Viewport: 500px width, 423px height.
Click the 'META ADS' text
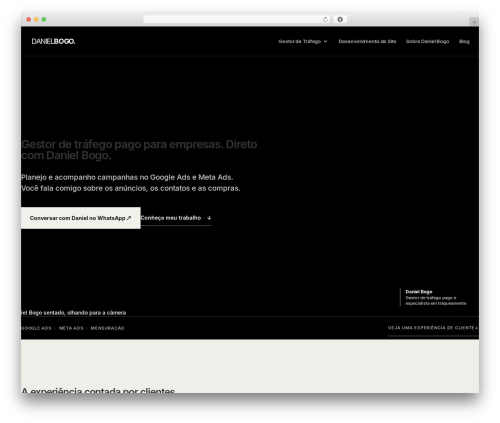pos(71,328)
